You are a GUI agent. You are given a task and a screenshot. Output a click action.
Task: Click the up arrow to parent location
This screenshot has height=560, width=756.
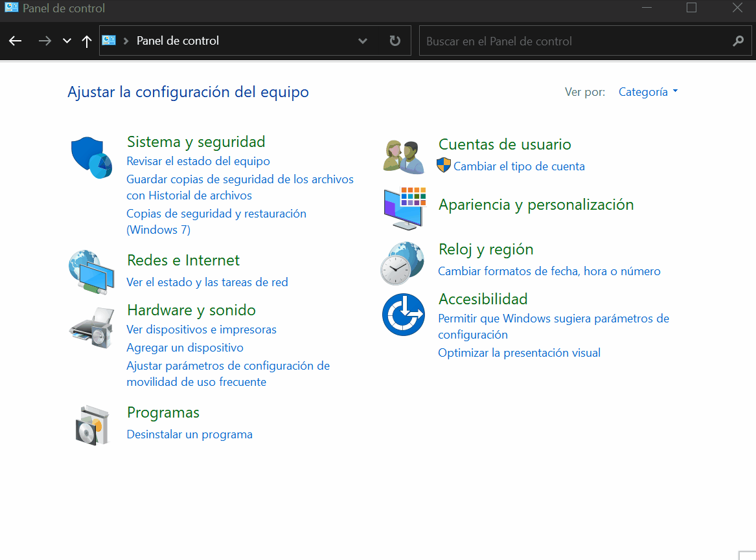[87, 41]
